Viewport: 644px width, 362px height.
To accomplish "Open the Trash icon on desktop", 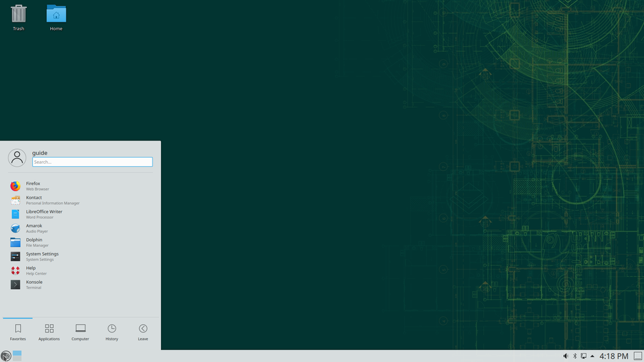I will click(18, 17).
